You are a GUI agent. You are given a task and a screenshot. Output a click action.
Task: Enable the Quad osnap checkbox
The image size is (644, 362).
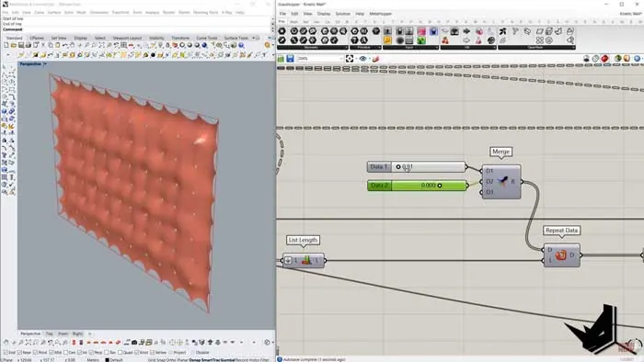coord(120,352)
